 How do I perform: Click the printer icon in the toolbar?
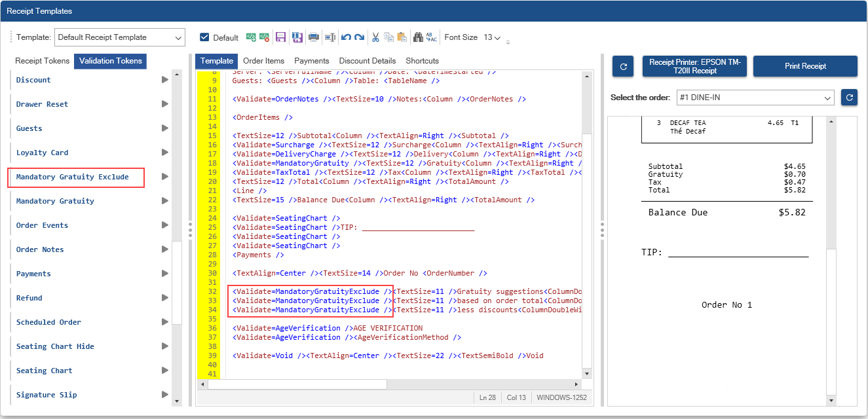click(314, 37)
